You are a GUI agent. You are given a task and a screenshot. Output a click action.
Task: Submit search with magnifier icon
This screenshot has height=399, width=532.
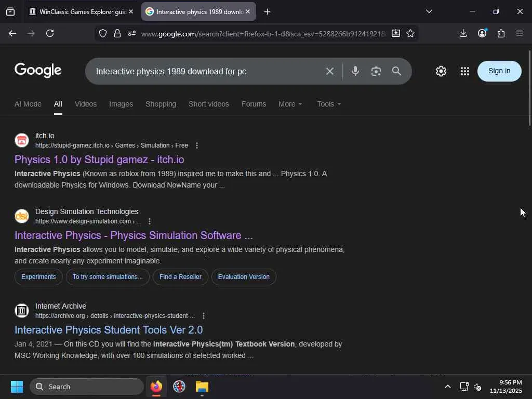click(396, 71)
